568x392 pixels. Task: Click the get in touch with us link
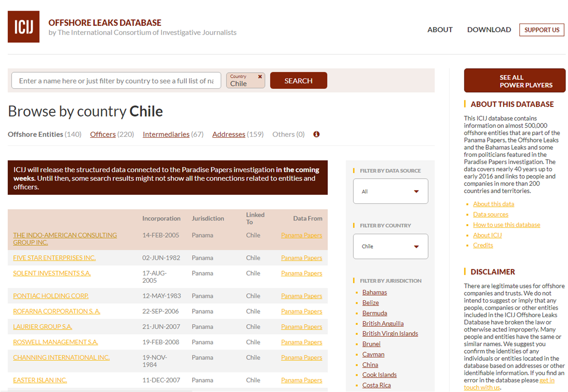pyautogui.click(x=546, y=380)
